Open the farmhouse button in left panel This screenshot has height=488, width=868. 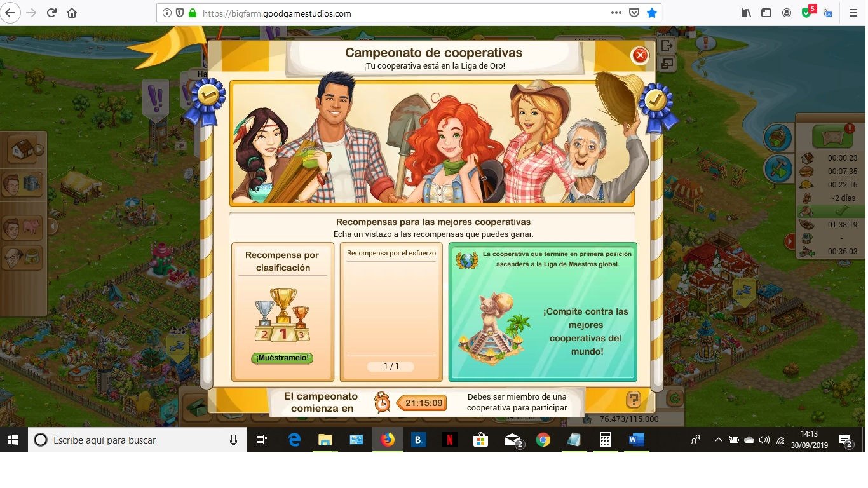point(22,150)
